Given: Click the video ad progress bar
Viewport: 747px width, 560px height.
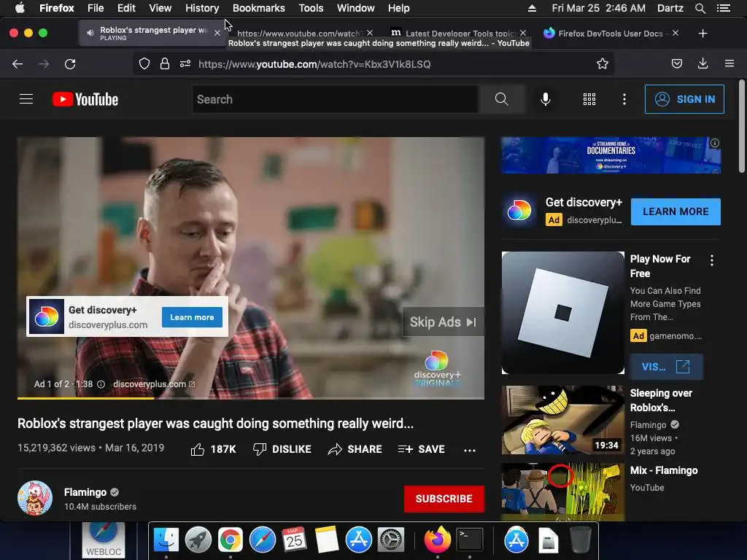Looking at the screenshot, I should click(251, 397).
